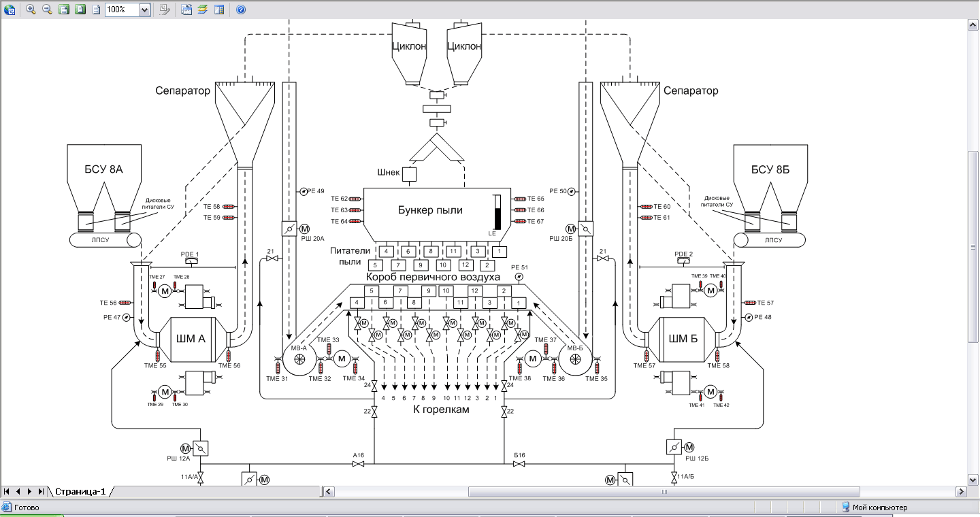Image resolution: width=980 pixels, height=517 pixels.
Task: Open the drawing in Microsoft Visio
Action: 10,10
